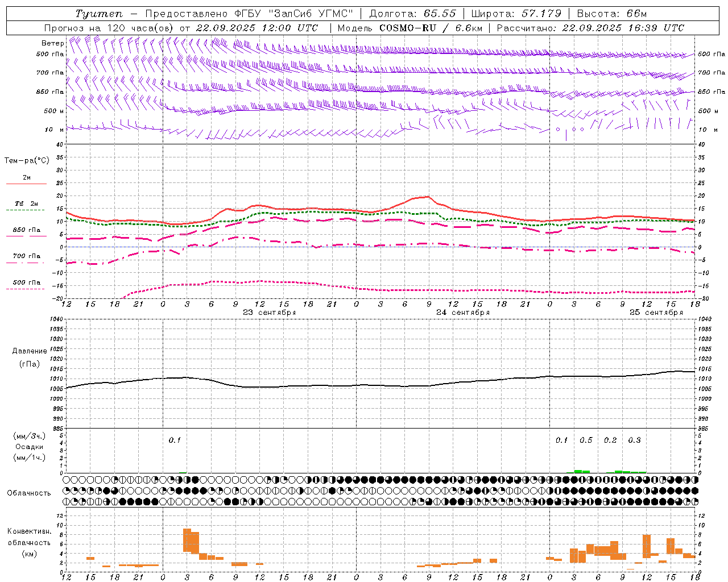Select the Давление panel label
The height and width of the screenshot is (582, 728).
[x=30, y=351]
